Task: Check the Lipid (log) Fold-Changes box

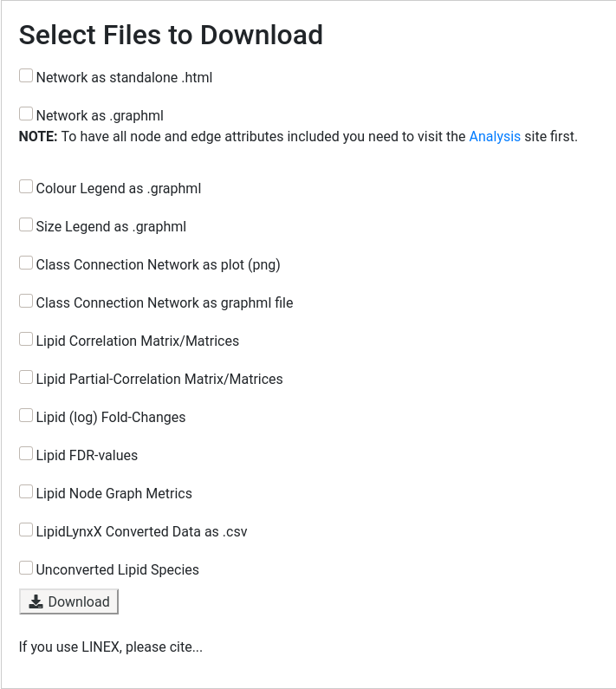Action: point(26,415)
